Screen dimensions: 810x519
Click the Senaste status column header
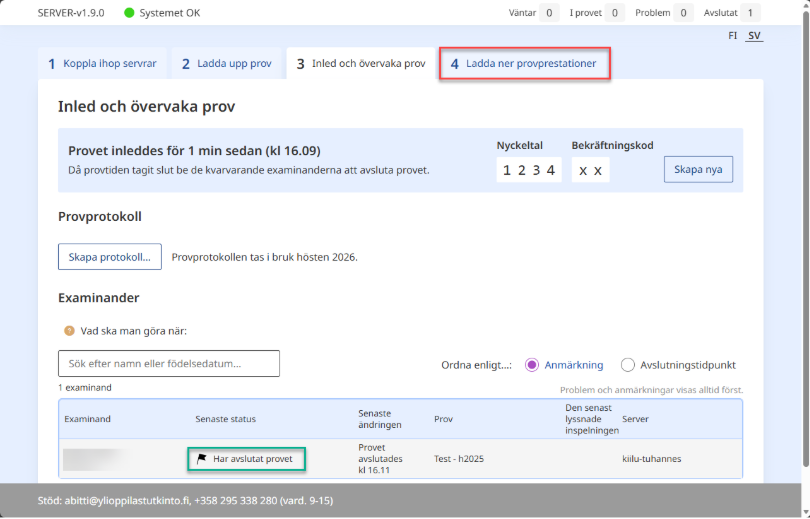pyautogui.click(x=225, y=419)
